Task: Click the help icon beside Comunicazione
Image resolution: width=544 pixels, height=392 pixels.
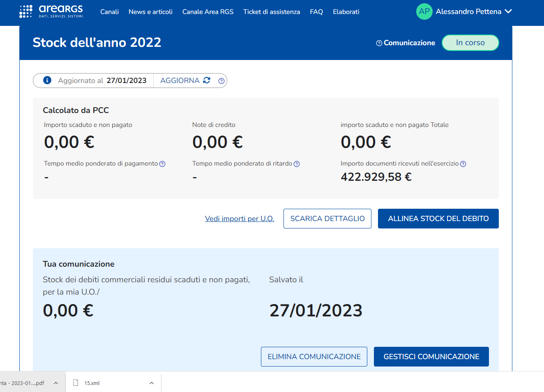Action: coord(379,43)
